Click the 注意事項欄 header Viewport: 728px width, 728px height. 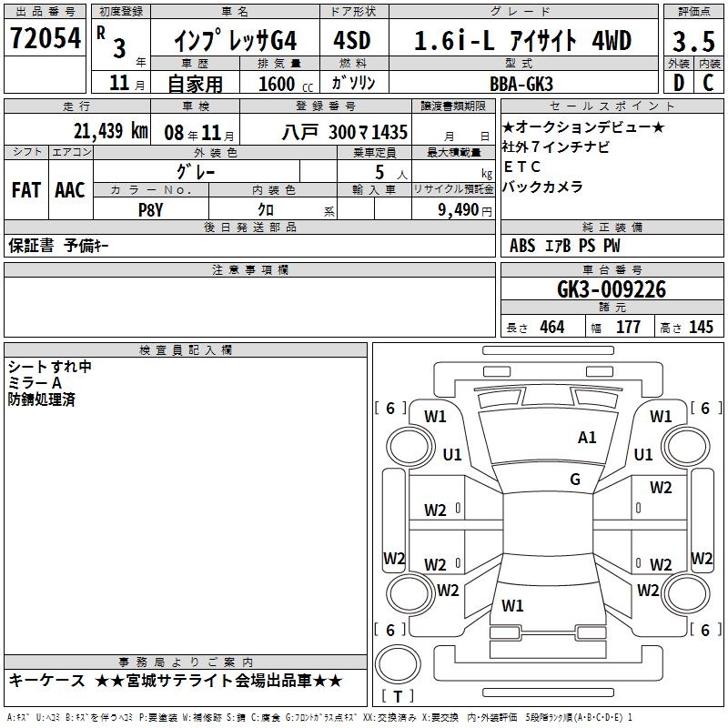pyautogui.click(x=249, y=269)
